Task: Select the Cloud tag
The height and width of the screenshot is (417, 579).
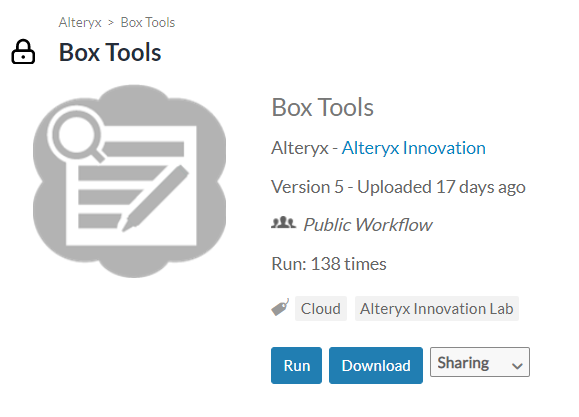Action: [x=321, y=308]
